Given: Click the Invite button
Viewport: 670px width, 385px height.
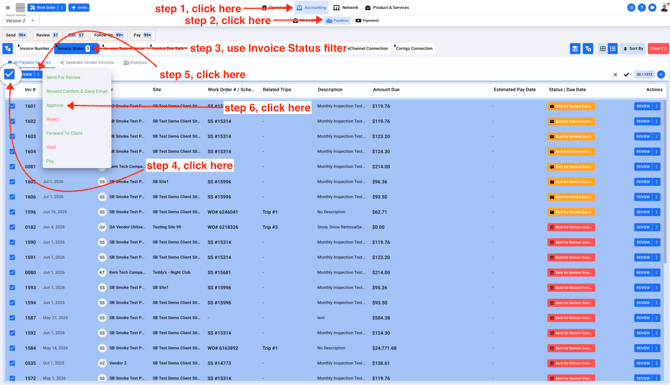Looking at the screenshot, I should pyautogui.click(x=79, y=8).
